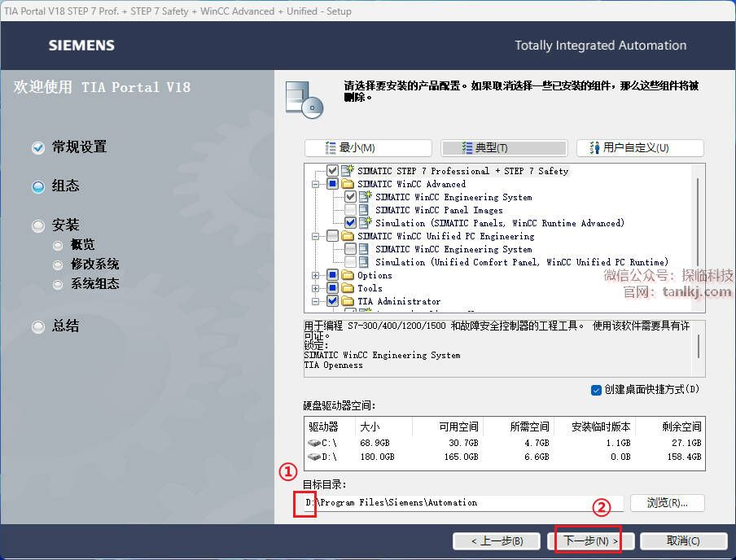
Task: Toggle SIMATIC WinCC Advanced group checkbox
Action: 332,183
